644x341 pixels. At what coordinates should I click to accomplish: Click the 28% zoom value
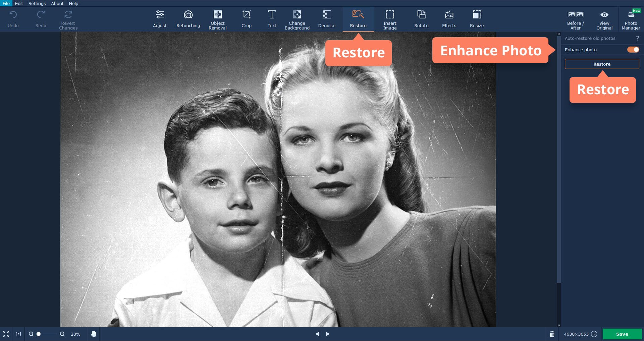[x=75, y=334]
